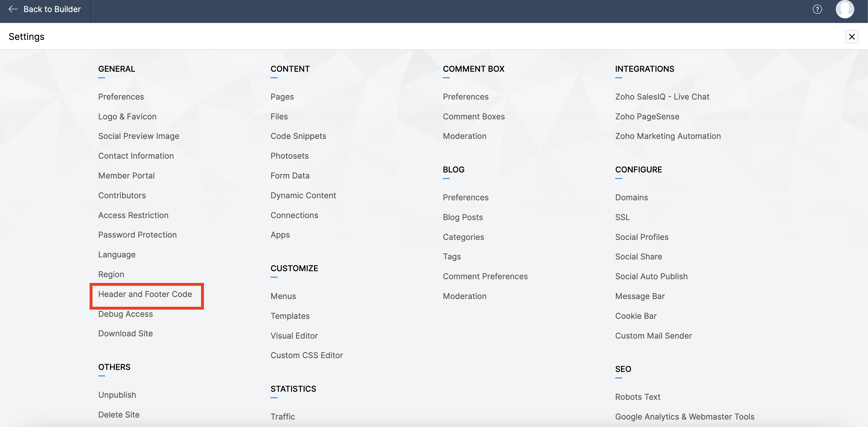868x427 pixels.
Task: Open Dynamic Content settings
Action: point(303,195)
